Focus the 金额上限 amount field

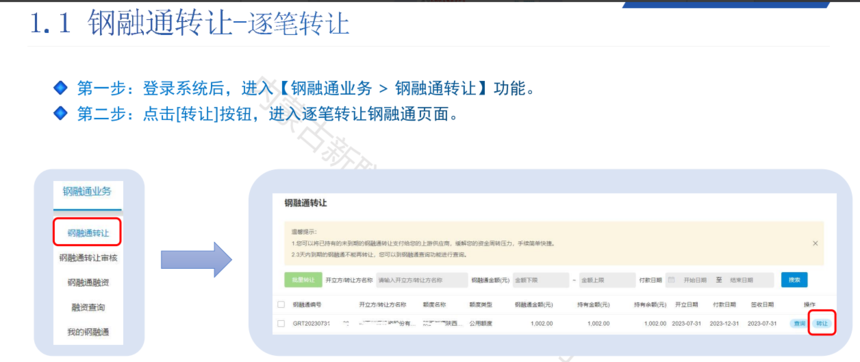[x=607, y=280]
